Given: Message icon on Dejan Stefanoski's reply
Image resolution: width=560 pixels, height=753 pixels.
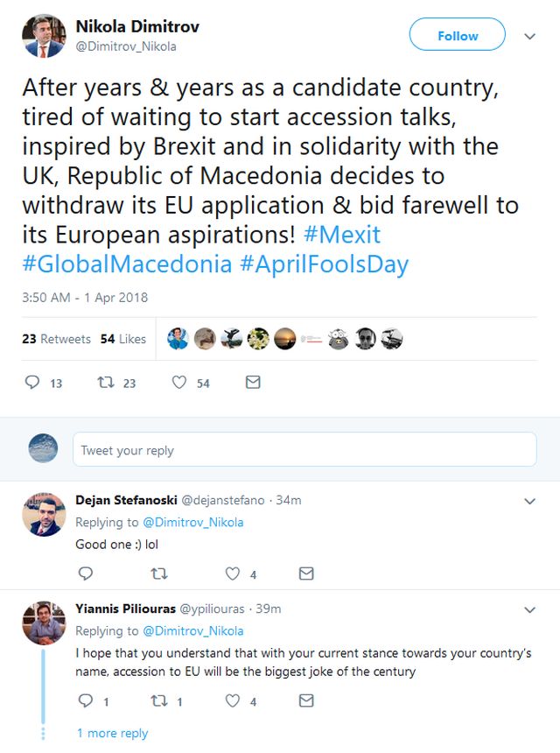Looking at the screenshot, I should pos(306,574).
